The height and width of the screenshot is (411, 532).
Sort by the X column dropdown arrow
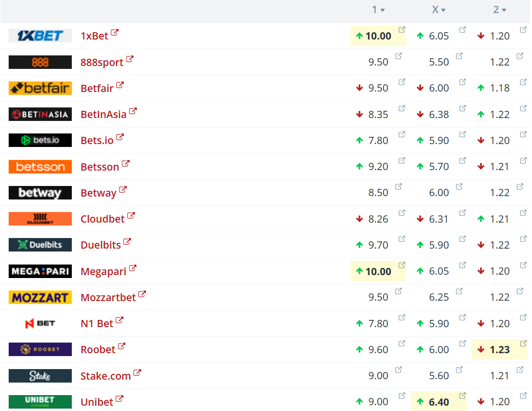click(x=443, y=10)
